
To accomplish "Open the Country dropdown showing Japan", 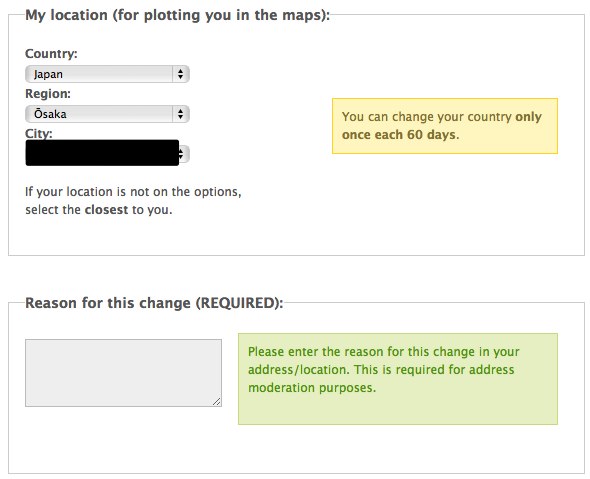I will pyautogui.click(x=107, y=74).
